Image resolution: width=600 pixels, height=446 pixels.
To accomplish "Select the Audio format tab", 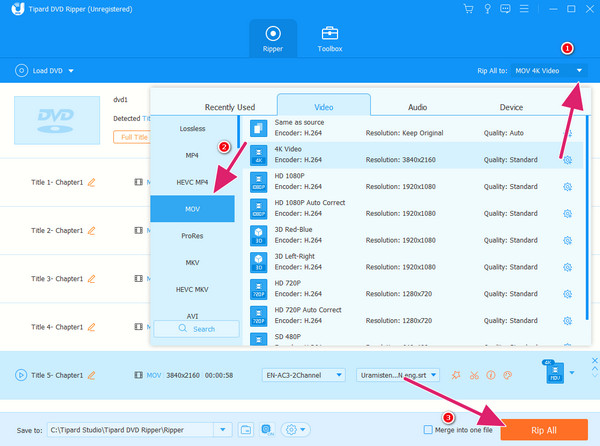I will tap(417, 107).
